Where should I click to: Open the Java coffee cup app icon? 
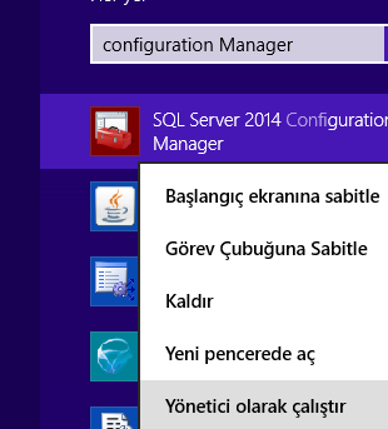(114, 206)
